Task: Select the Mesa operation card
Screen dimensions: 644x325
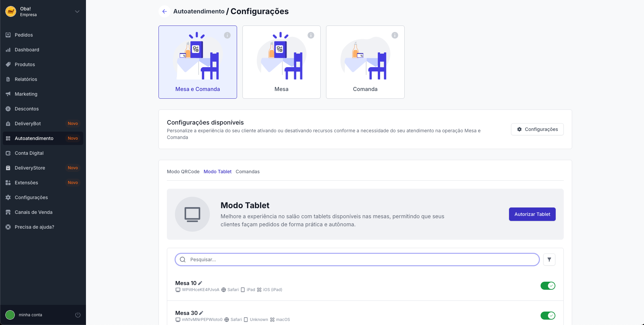Action: point(281,62)
